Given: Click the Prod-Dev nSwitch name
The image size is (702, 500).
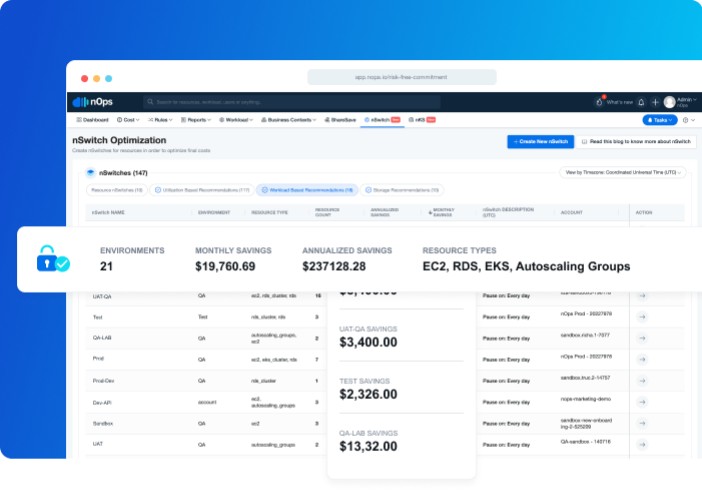Looking at the screenshot, I should (103, 381).
